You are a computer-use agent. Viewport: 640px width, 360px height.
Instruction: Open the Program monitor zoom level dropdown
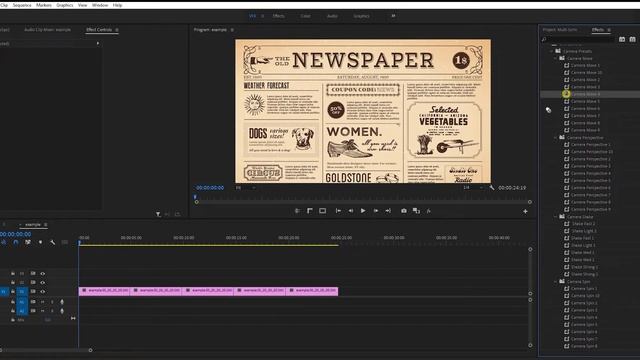tap(245, 188)
